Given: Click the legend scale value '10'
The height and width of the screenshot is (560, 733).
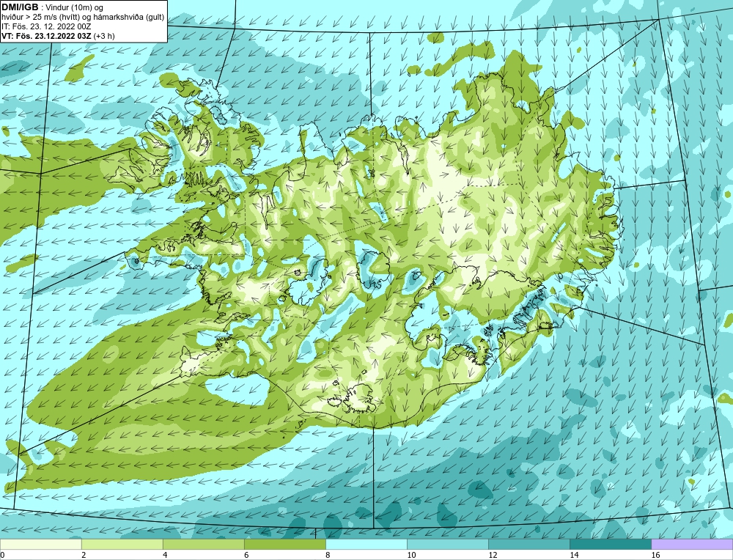Looking at the screenshot, I should (x=411, y=555).
